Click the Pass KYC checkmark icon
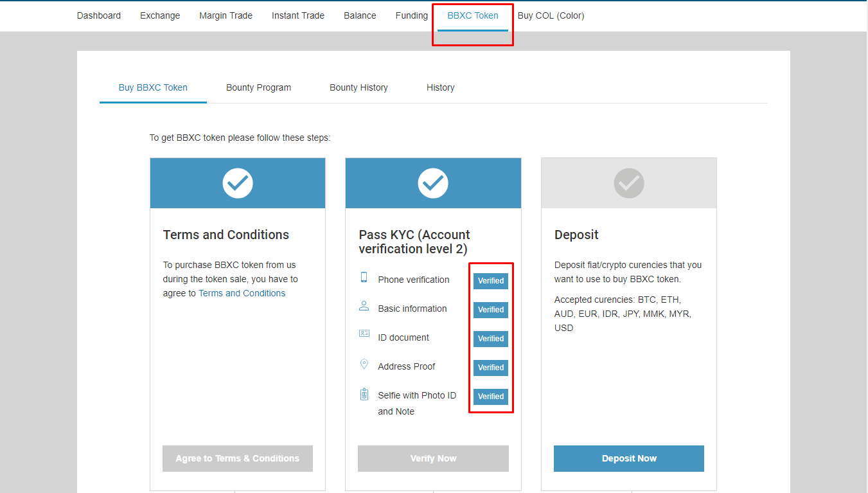This screenshot has width=868, height=493. (x=433, y=184)
